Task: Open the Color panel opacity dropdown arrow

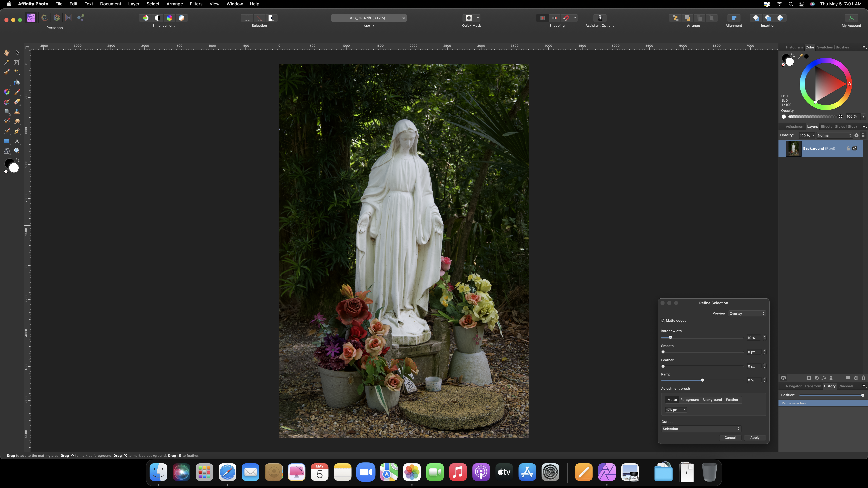Action: 863,117
